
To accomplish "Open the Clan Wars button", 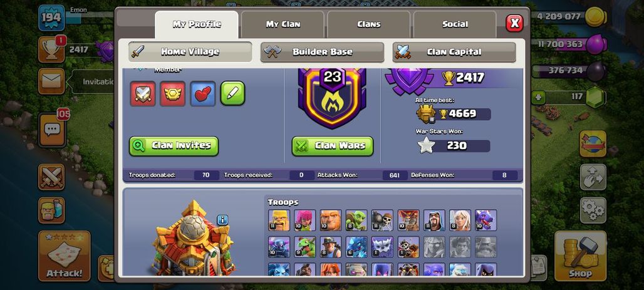I will click(333, 146).
